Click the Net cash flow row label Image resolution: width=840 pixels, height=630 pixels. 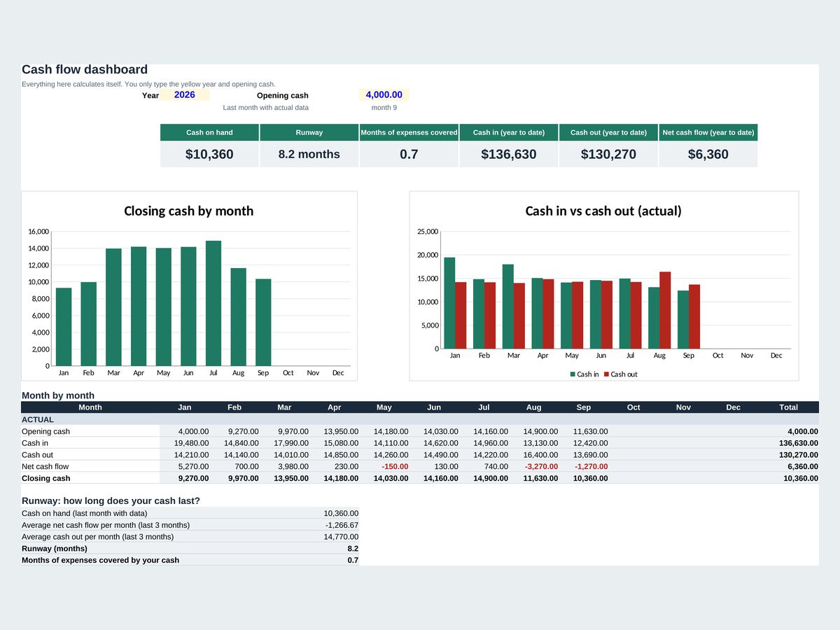45,466
